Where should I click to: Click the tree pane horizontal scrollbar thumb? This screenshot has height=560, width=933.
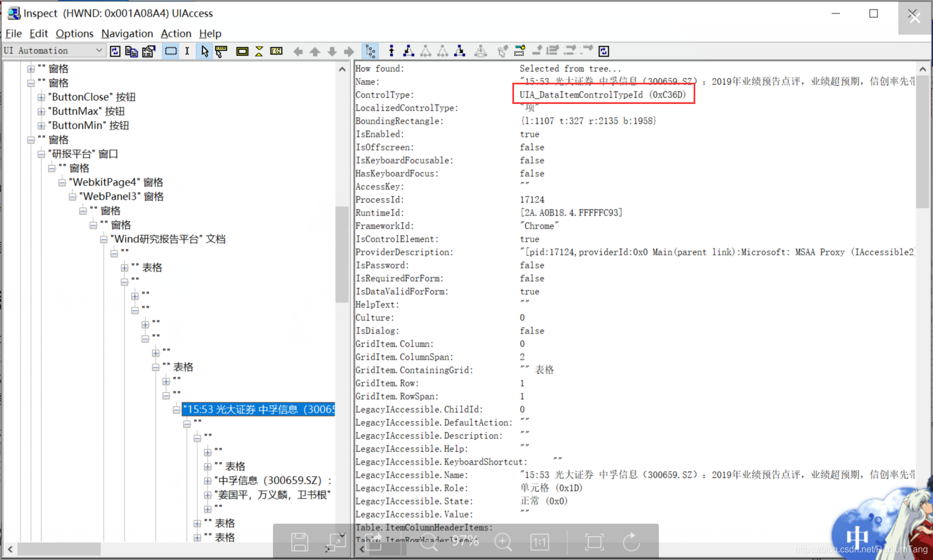pos(59,549)
